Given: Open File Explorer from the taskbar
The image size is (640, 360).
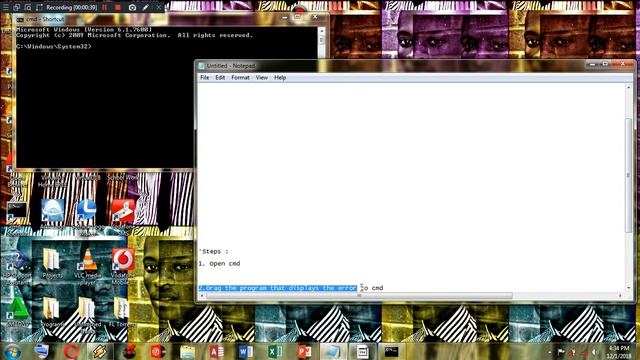Looking at the screenshot, I should (x=187, y=351).
